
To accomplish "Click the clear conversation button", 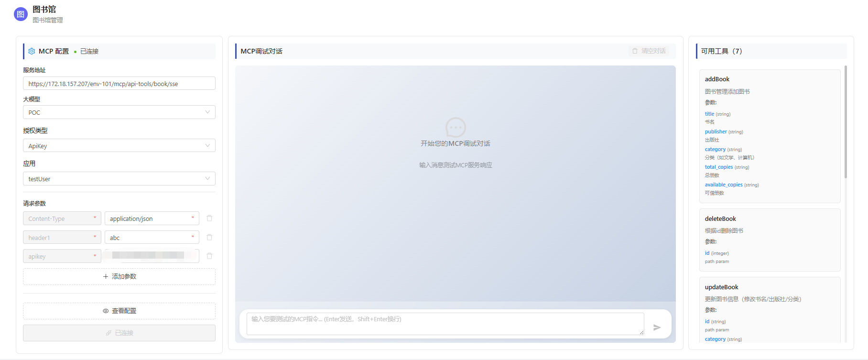I will [x=649, y=51].
